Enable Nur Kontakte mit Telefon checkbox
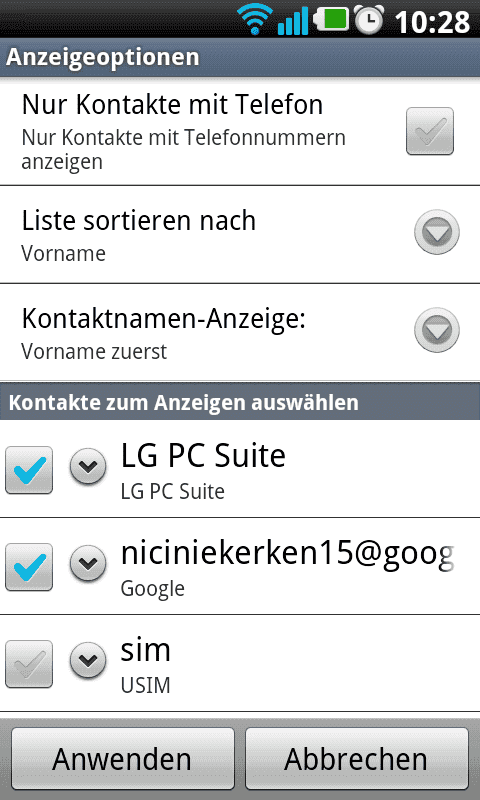Viewport: 480px width, 800px height. pyautogui.click(x=430, y=131)
